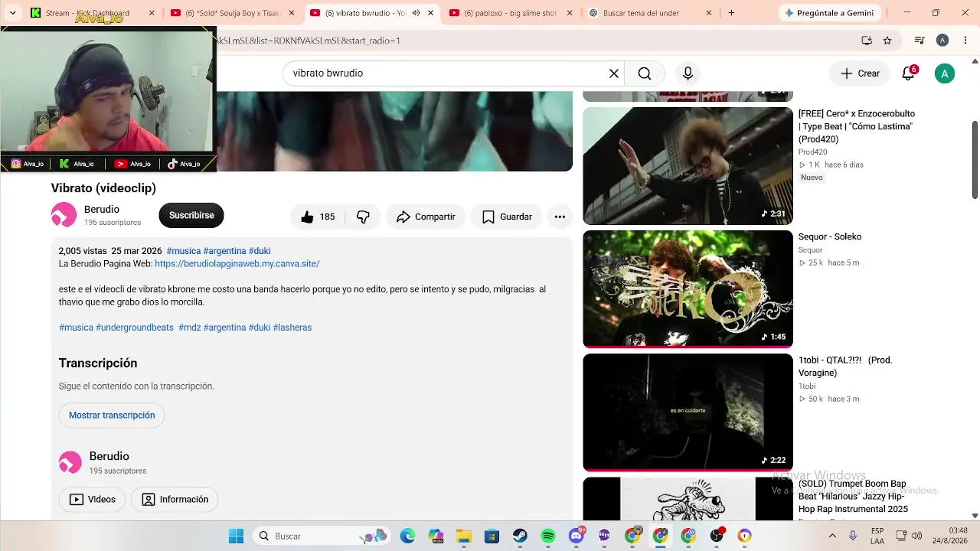Launch Microsoft Edge from the taskbar
The width and height of the screenshot is (980, 551).
(407, 536)
